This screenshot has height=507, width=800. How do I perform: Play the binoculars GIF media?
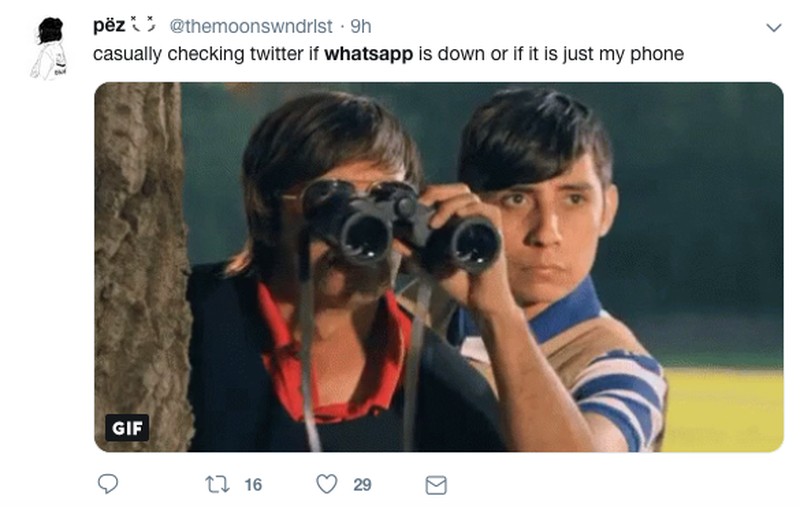439,267
